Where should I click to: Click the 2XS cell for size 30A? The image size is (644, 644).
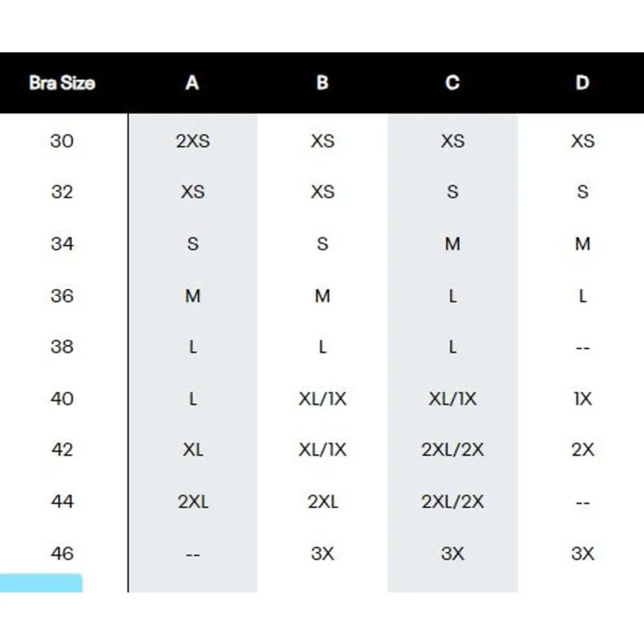193,141
